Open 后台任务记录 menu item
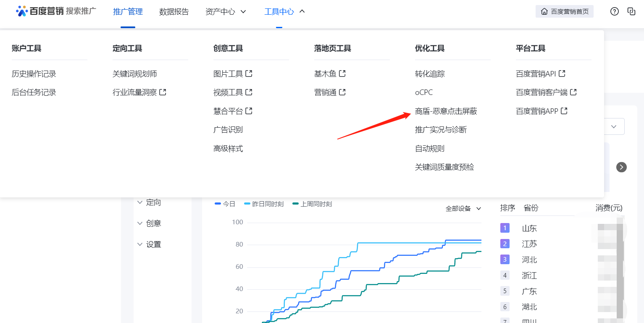The width and height of the screenshot is (644, 323). pyautogui.click(x=34, y=92)
